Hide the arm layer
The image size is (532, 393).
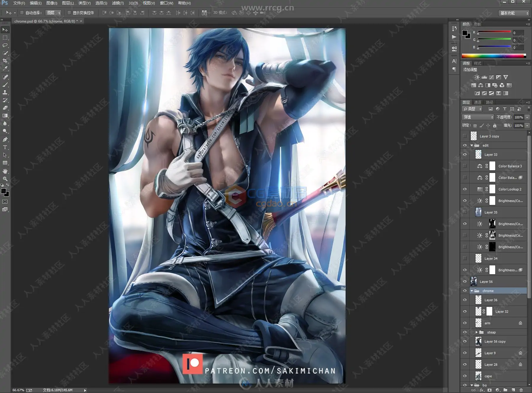point(465,323)
